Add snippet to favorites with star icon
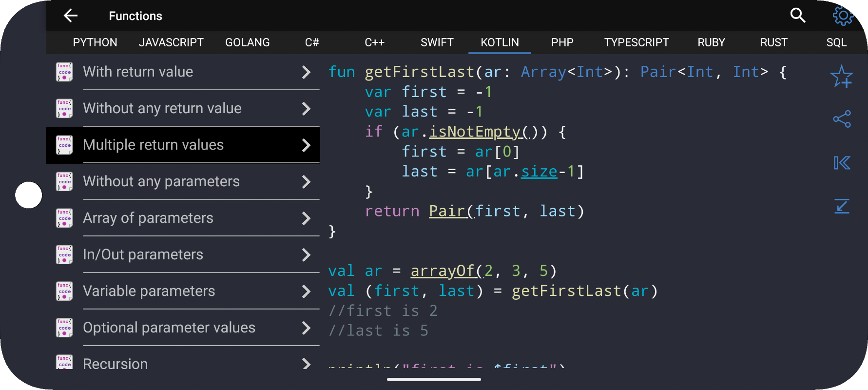 coord(842,77)
